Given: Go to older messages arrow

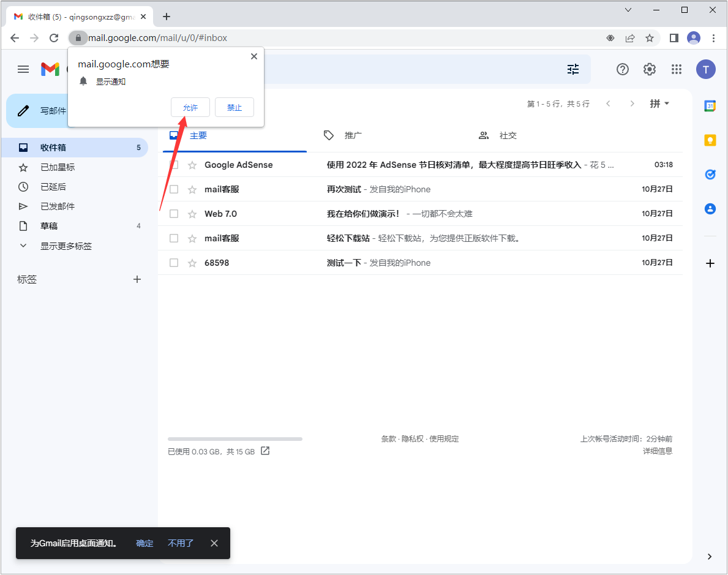Looking at the screenshot, I should [632, 103].
